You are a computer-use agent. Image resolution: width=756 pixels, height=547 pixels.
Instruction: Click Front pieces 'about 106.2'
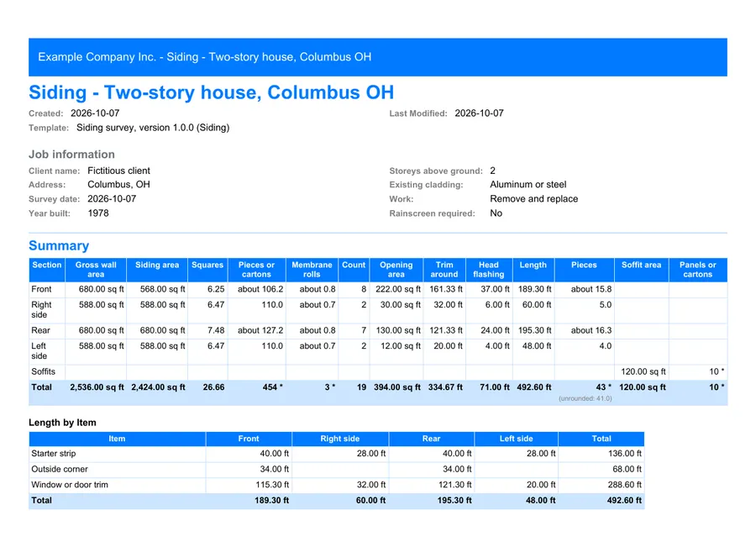tap(260, 289)
